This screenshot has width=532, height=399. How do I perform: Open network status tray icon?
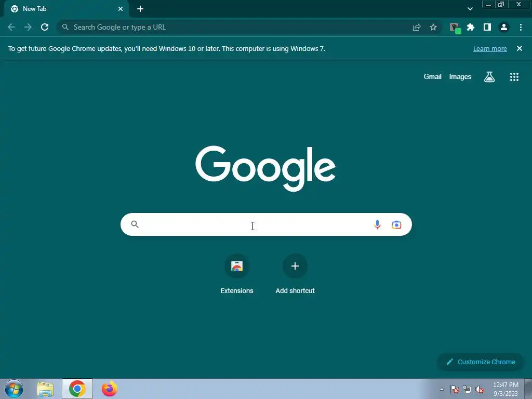[x=467, y=389]
